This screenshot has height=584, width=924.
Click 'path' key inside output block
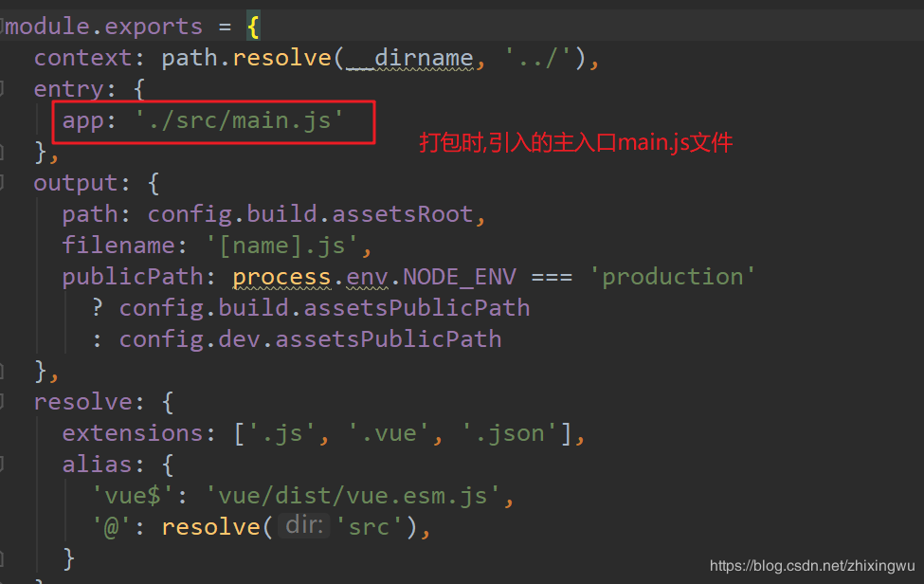click(90, 214)
